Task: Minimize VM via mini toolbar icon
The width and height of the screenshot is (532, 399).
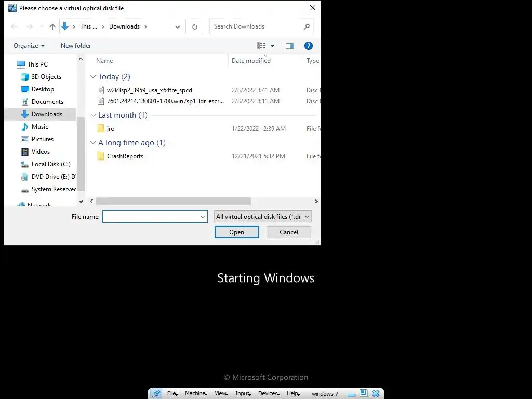Action: pyautogui.click(x=352, y=394)
